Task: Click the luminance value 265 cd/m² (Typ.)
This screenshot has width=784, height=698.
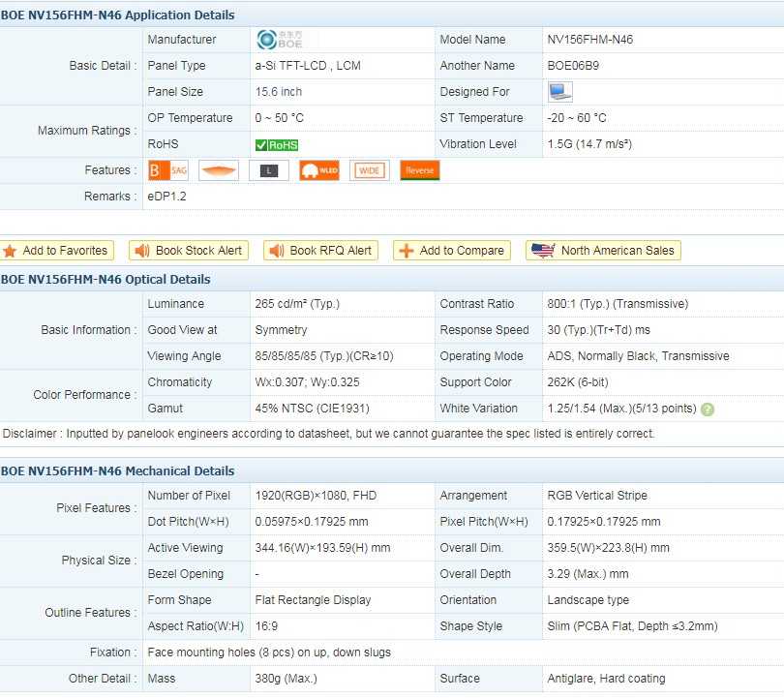Action: (297, 304)
